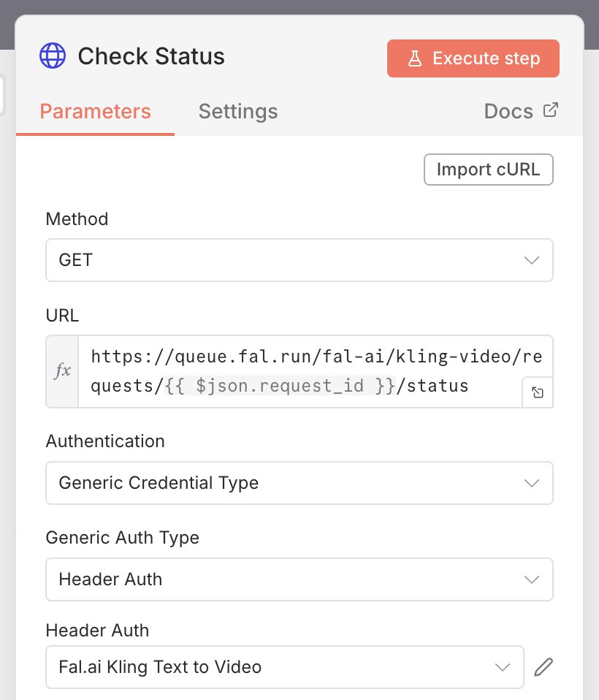Click the chevron icon on the Header Auth field

[x=503, y=667]
